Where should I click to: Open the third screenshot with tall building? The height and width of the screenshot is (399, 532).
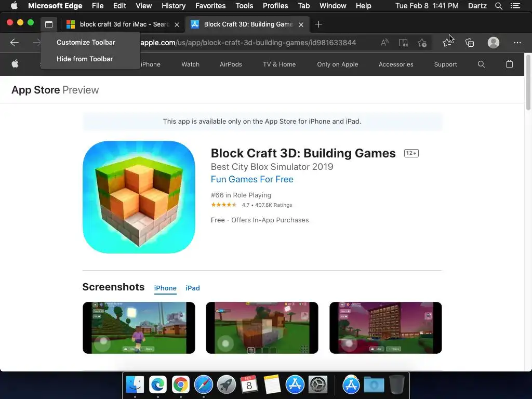coord(385,328)
